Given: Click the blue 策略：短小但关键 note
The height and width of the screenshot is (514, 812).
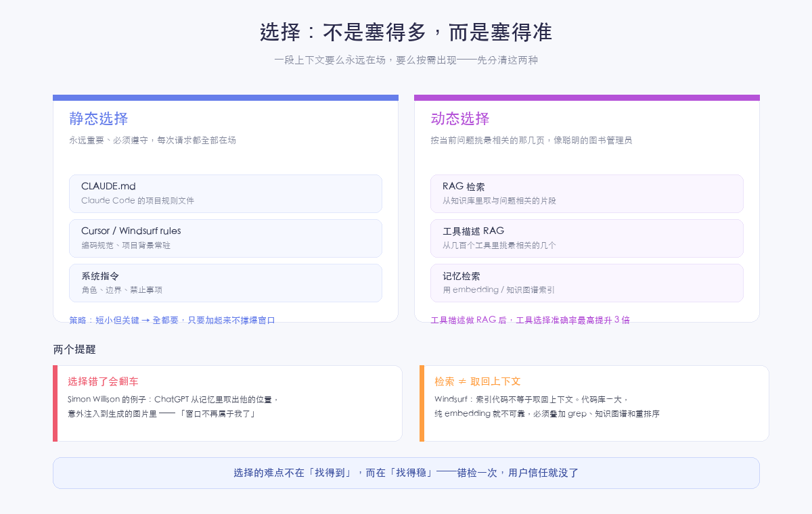Looking at the screenshot, I should (x=172, y=320).
